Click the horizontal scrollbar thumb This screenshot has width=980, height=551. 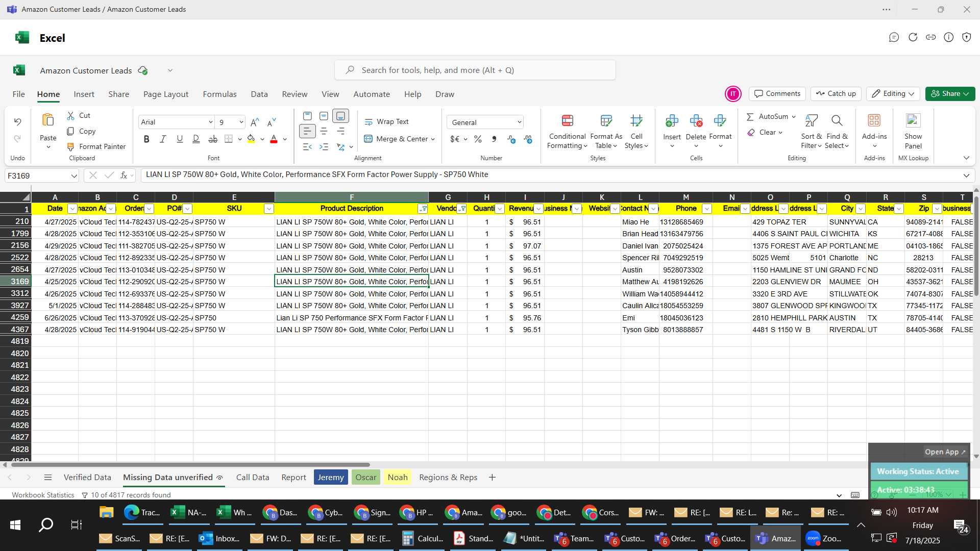[190, 465]
